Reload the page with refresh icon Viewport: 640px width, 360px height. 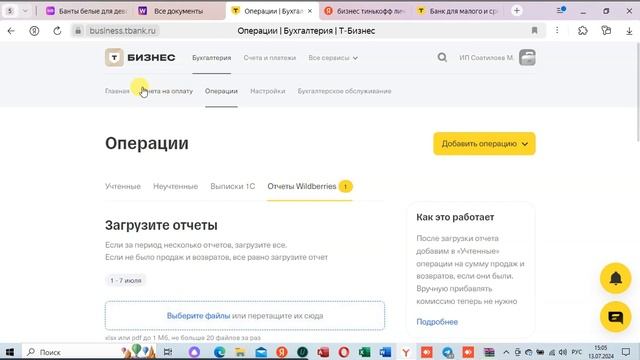coord(57,31)
